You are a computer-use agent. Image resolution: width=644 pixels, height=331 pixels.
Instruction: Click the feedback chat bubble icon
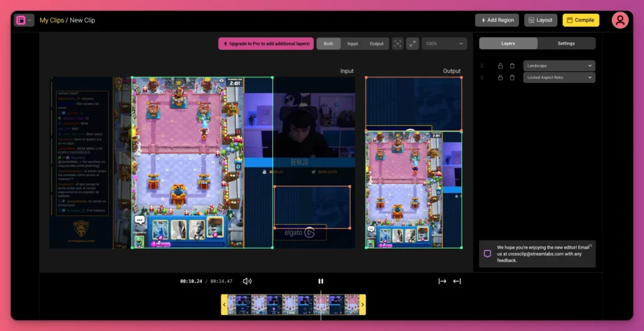pos(487,254)
